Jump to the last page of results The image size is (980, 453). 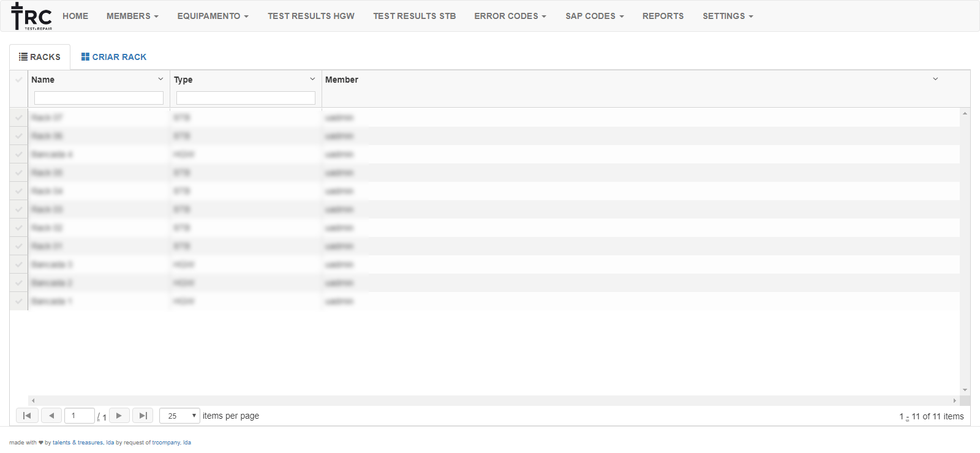143,416
